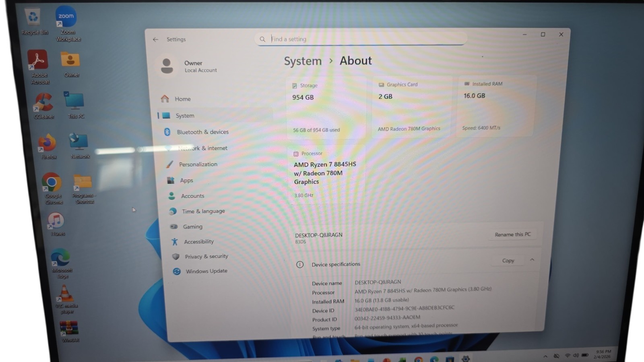Show hidden tray icons chevron
Viewport: 644px width, 362px height.
pyautogui.click(x=545, y=356)
